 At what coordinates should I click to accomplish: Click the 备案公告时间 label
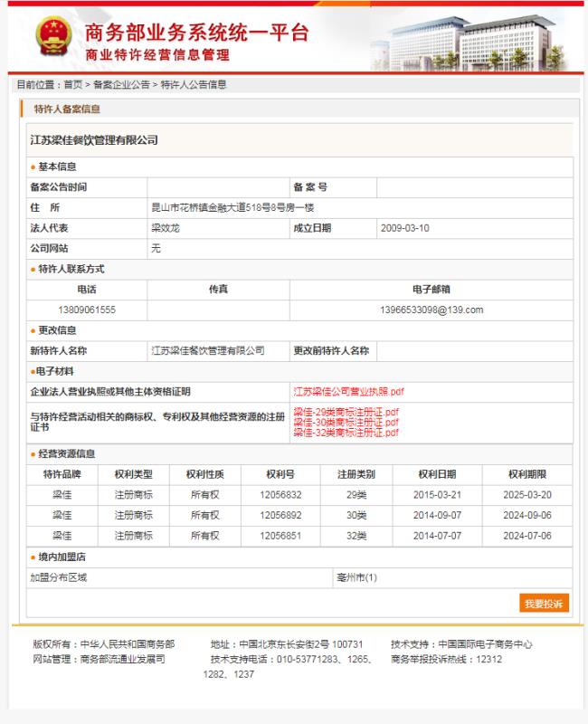[x=59, y=187]
